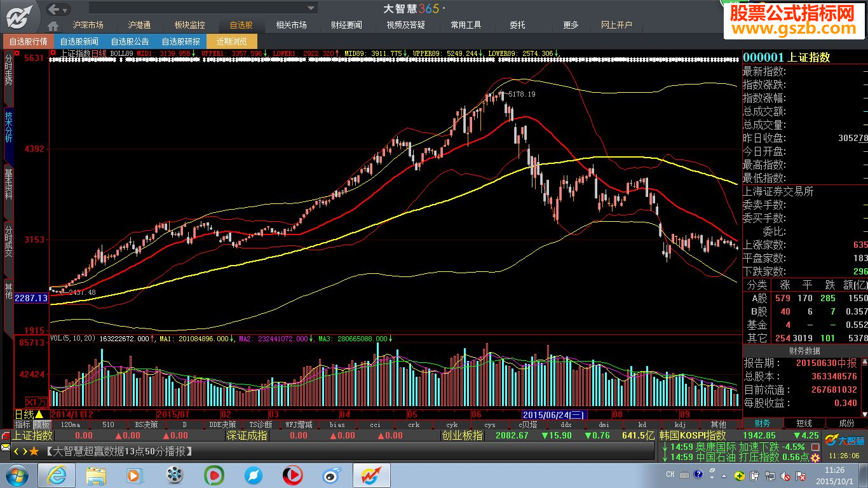
Task: Switch to the 近期浏览 tab
Action: tap(231, 41)
